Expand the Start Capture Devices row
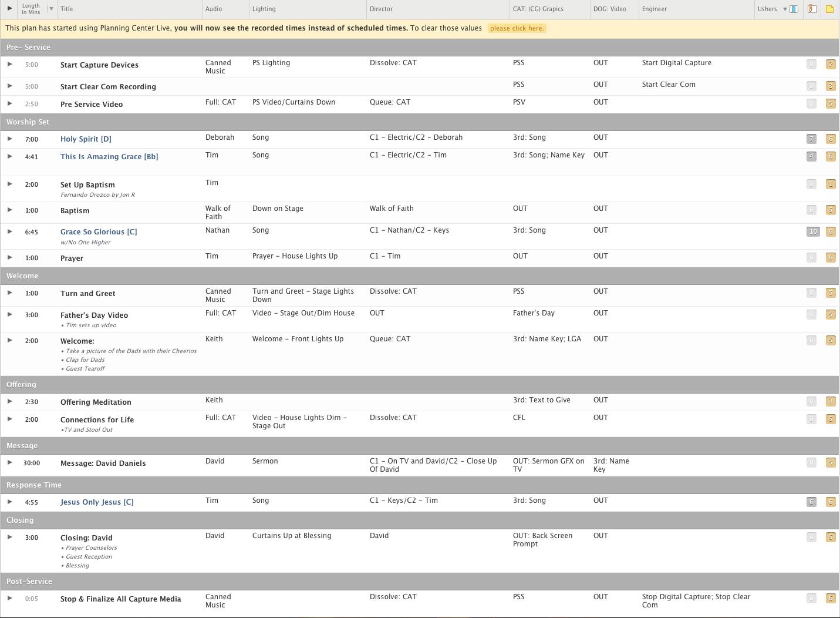 click(9, 64)
